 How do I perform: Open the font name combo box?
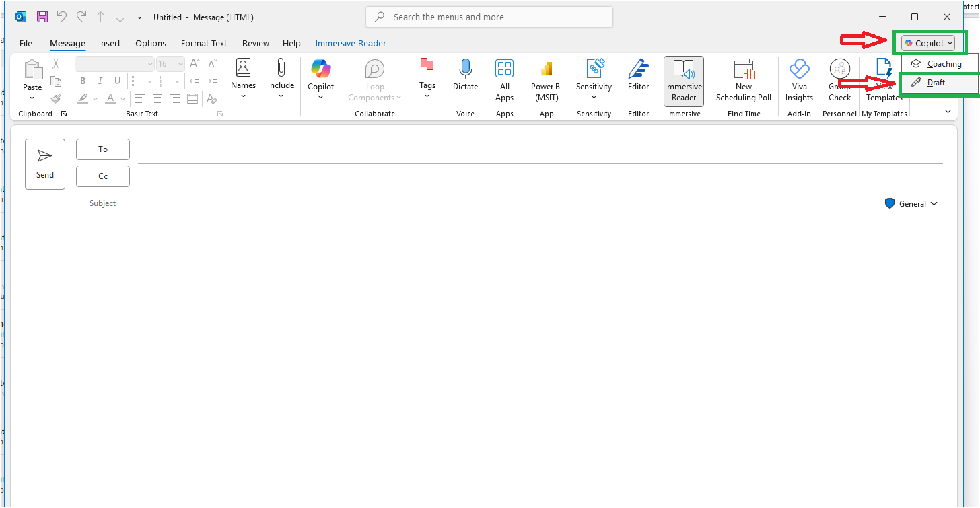point(114,64)
